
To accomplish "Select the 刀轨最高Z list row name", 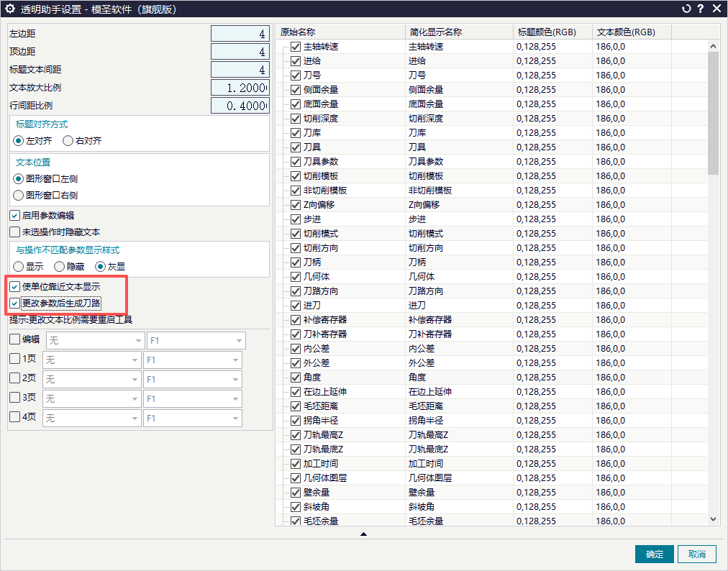I will tap(323, 435).
